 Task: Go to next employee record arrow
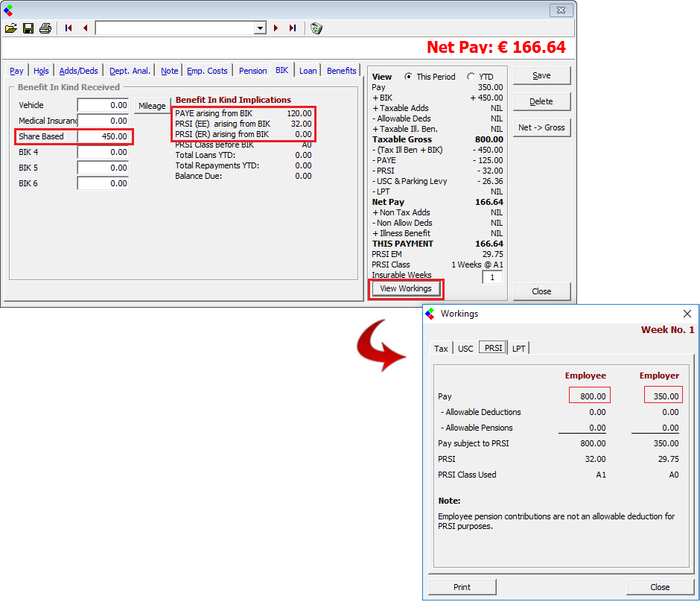click(276, 28)
